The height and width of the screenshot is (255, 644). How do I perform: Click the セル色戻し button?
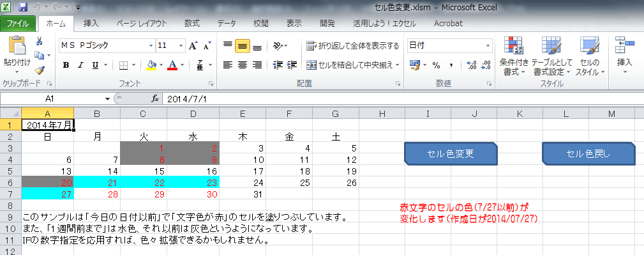point(588,154)
